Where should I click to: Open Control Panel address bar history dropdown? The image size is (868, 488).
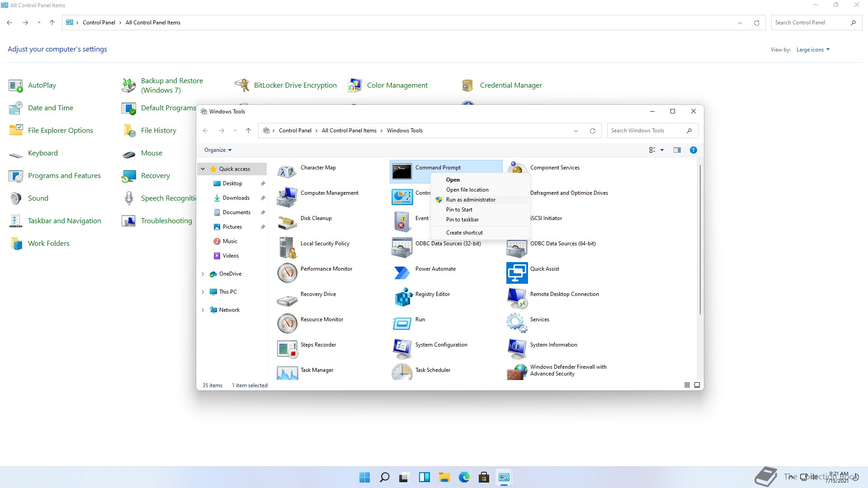coord(740,23)
